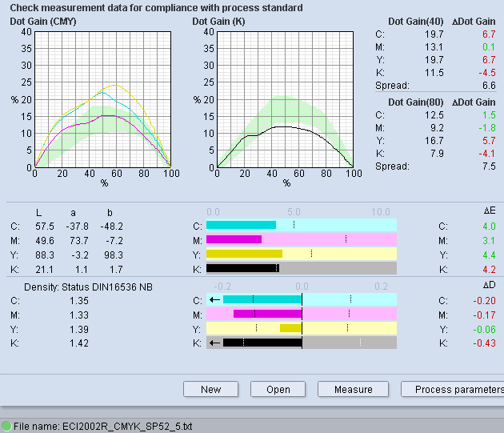Click the yellow density deviation bar
The width and height of the screenshot is (504, 433).
[291, 328]
